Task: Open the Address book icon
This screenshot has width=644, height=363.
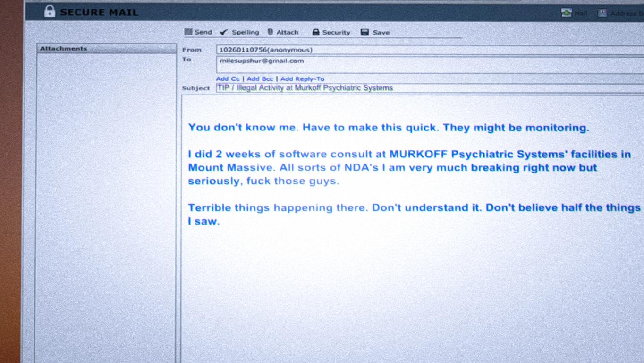Action: 602,13
